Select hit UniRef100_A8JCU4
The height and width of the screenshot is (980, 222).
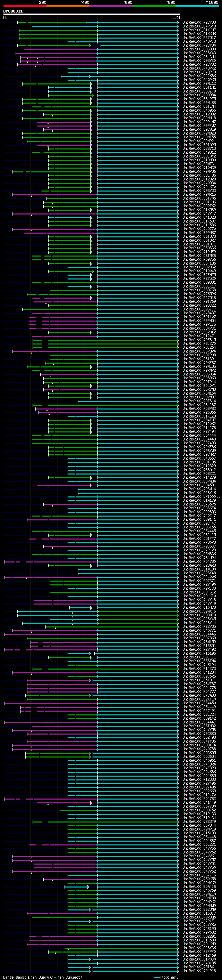(x=199, y=57)
